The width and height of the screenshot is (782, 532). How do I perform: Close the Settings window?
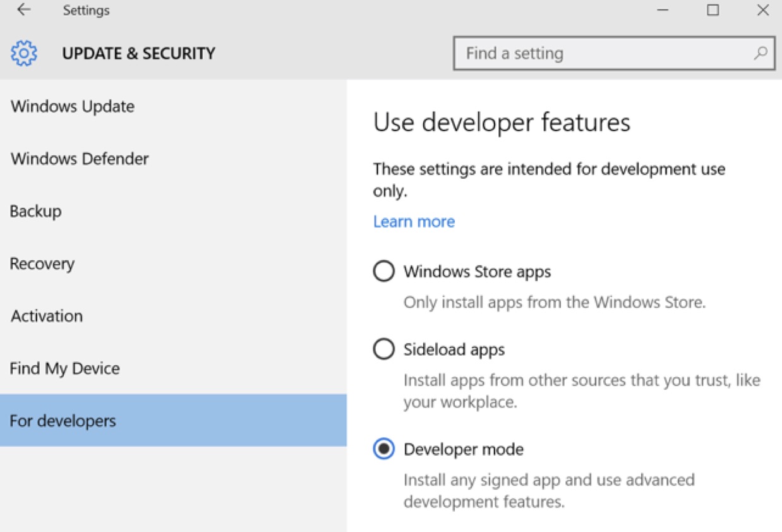click(x=763, y=10)
